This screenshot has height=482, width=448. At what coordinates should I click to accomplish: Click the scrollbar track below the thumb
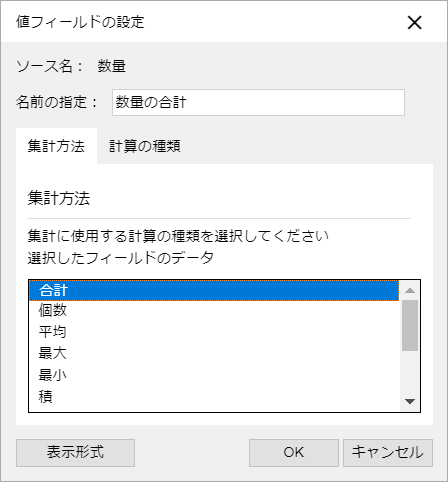tap(410, 371)
